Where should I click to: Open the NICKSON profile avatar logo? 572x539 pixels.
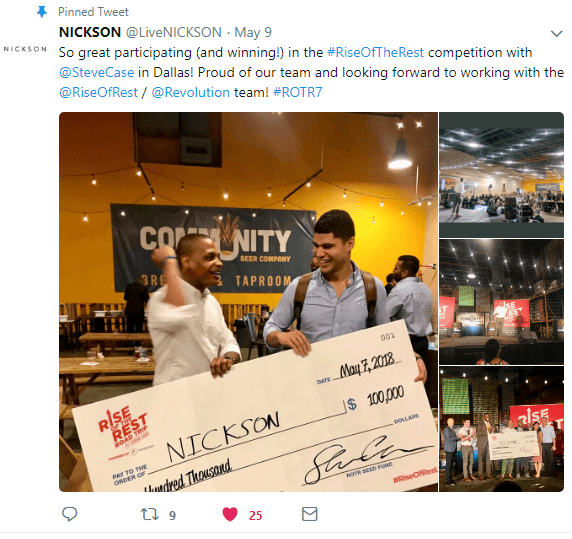pyautogui.click(x=25, y=49)
